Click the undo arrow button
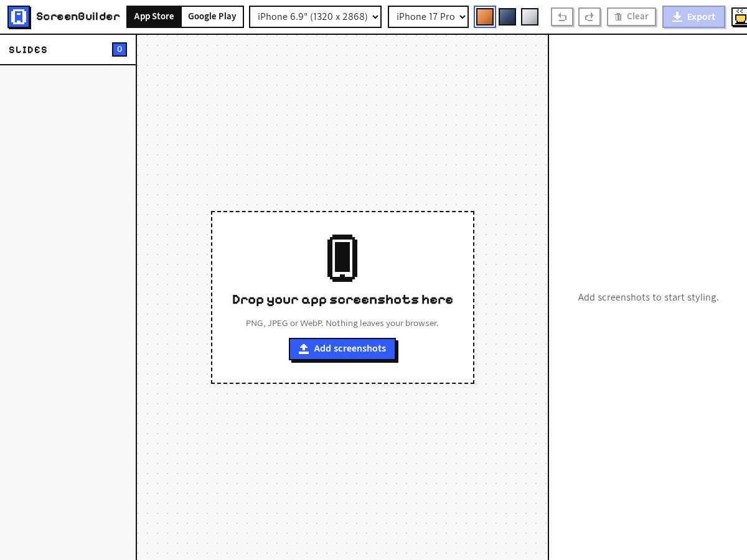Screen dimensions: 747x560 coord(562,17)
